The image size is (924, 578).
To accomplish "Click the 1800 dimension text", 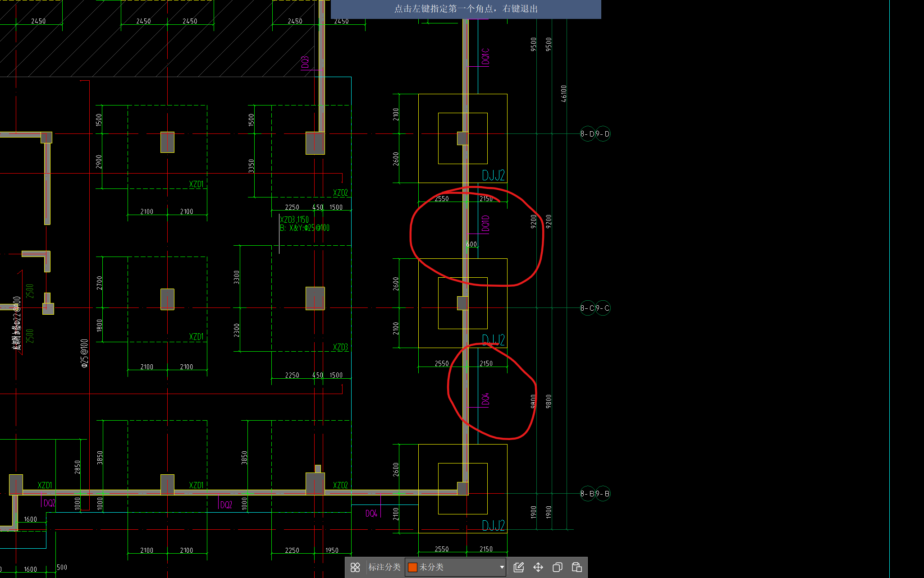I will point(100,325).
